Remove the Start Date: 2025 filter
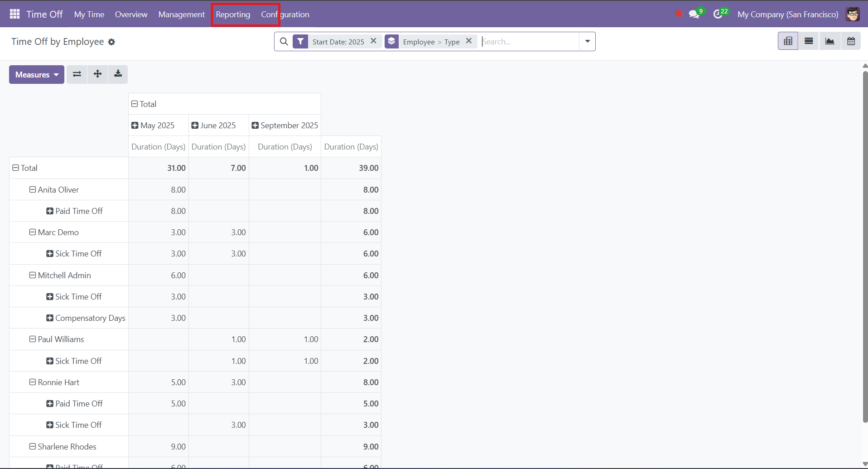 tap(373, 41)
